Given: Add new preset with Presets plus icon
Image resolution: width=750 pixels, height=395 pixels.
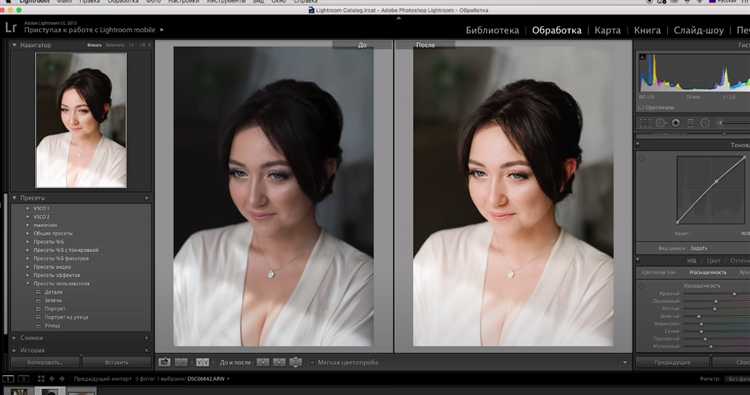Looking at the screenshot, I should [147, 198].
